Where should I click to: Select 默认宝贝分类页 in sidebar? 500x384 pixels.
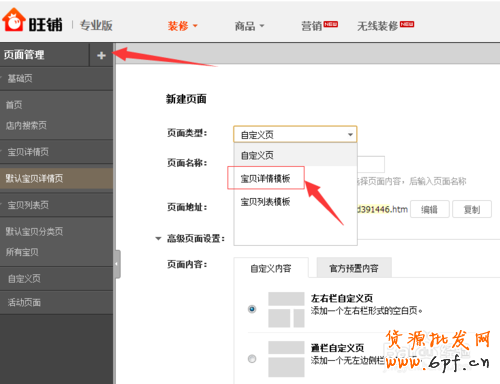(34, 231)
